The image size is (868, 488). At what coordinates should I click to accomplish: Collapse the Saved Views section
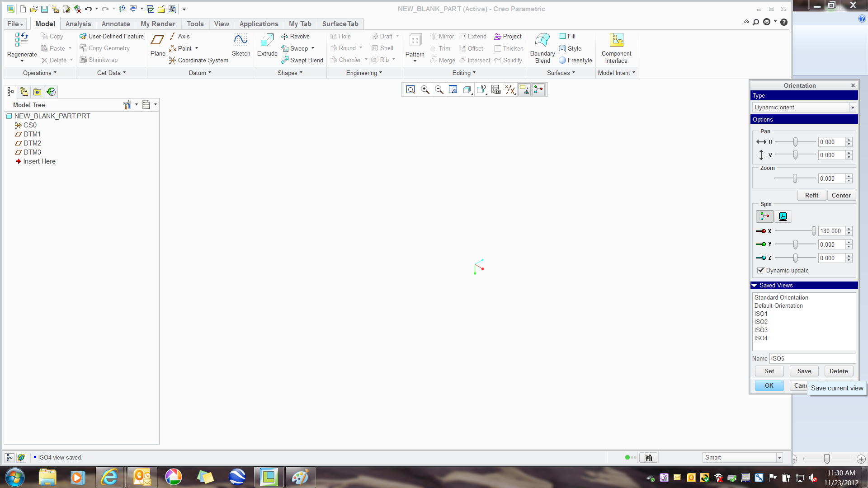coord(754,286)
